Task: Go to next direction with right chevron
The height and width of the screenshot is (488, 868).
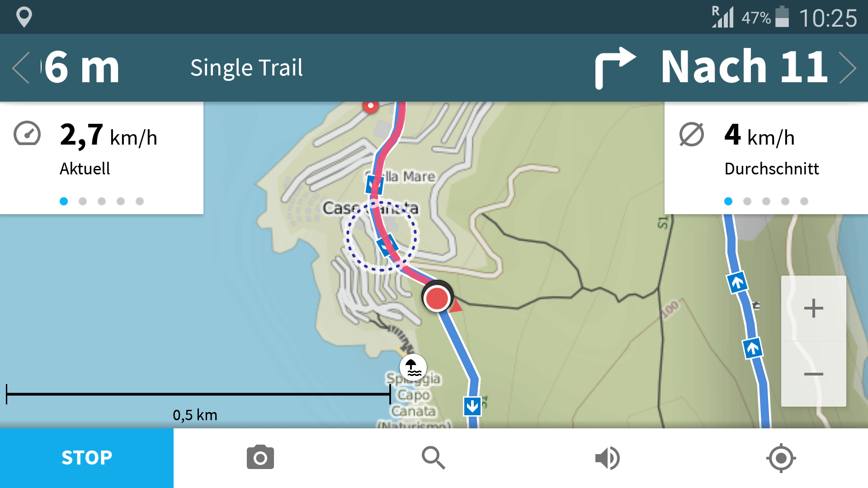Action: pos(847,68)
